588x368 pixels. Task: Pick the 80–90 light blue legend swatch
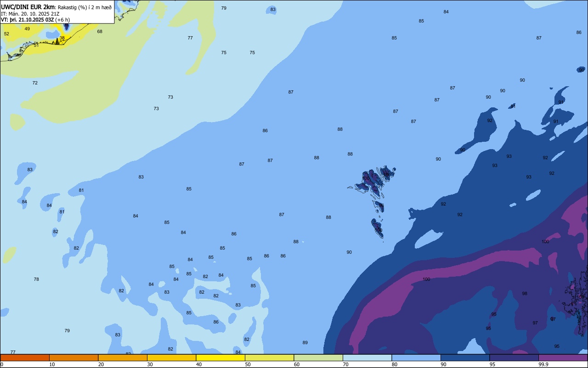click(416, 357)
